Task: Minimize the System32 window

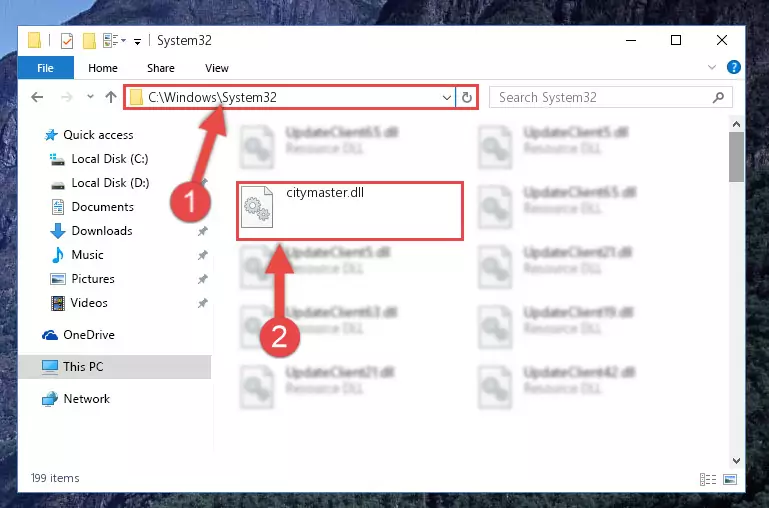Action: pos(631,40)
